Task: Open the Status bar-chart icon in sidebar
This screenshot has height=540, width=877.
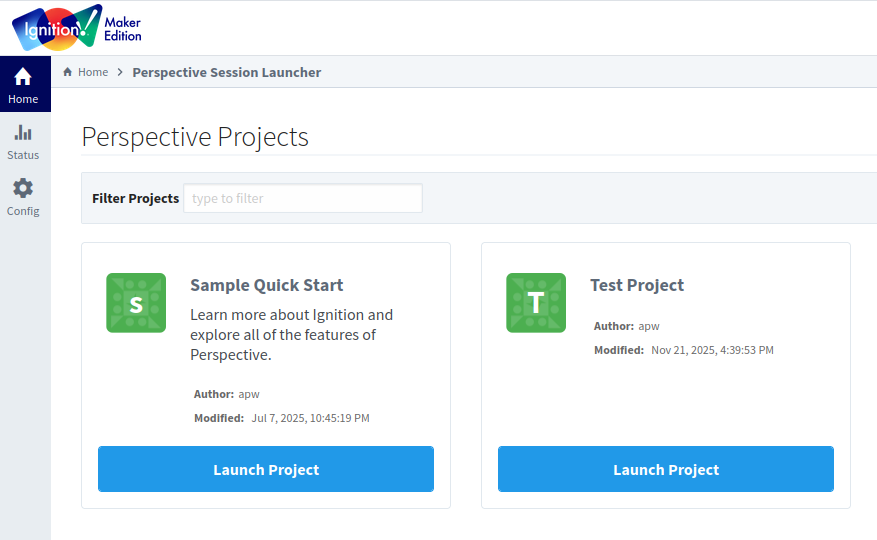Action: coord(23,133)
